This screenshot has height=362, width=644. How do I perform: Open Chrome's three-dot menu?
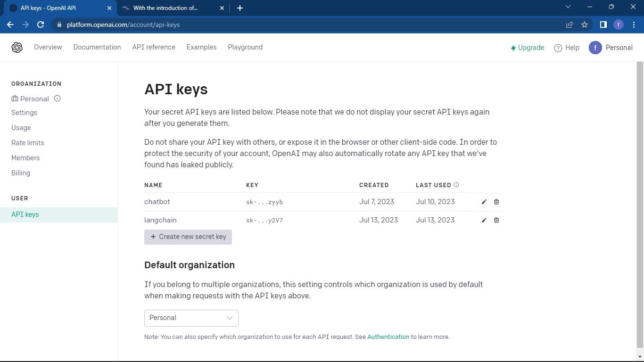pyautogui.click(x=634, y=25)
